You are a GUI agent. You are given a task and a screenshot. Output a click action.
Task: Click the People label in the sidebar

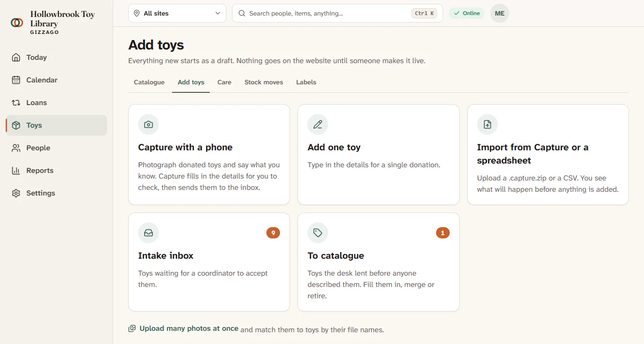tap(38, 148)
